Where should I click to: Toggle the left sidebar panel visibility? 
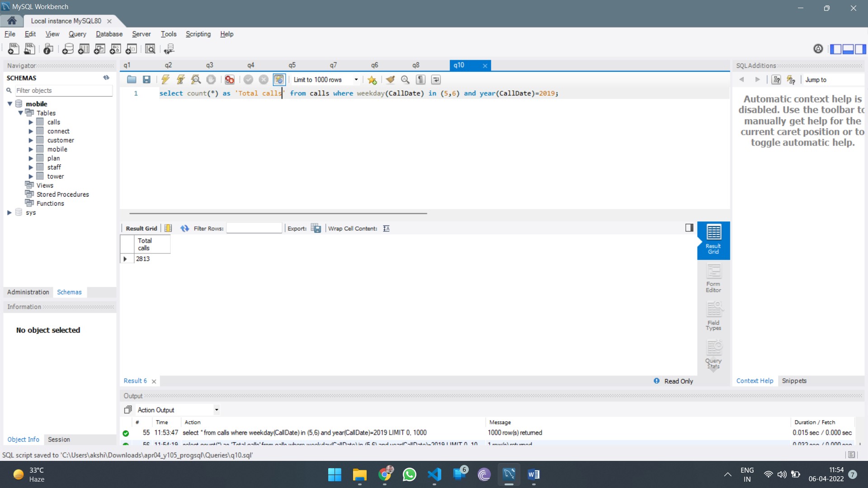836,49
